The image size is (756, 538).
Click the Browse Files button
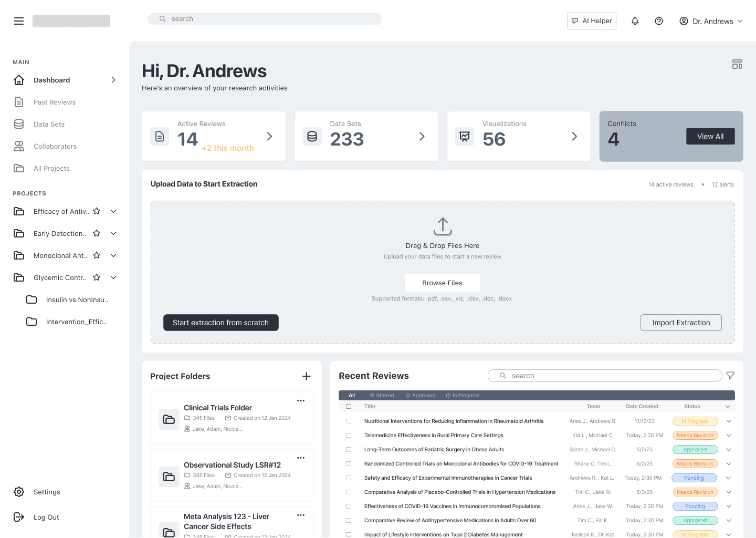point(442,283)
